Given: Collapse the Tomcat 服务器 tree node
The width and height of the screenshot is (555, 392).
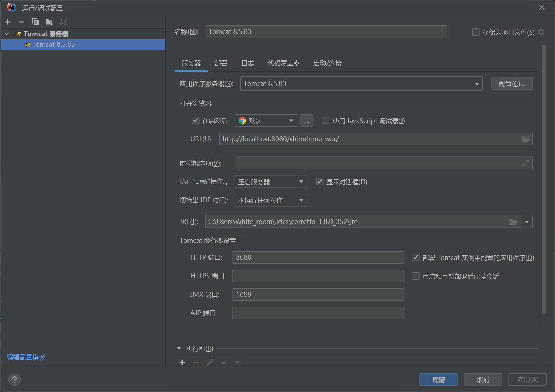Looking at the screenshot, I should (7, 34).
